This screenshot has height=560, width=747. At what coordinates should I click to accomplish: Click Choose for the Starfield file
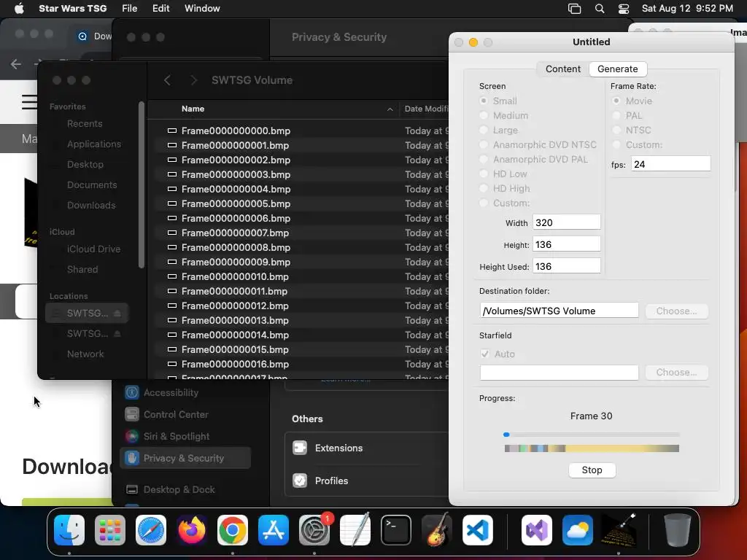pos(676,373)
